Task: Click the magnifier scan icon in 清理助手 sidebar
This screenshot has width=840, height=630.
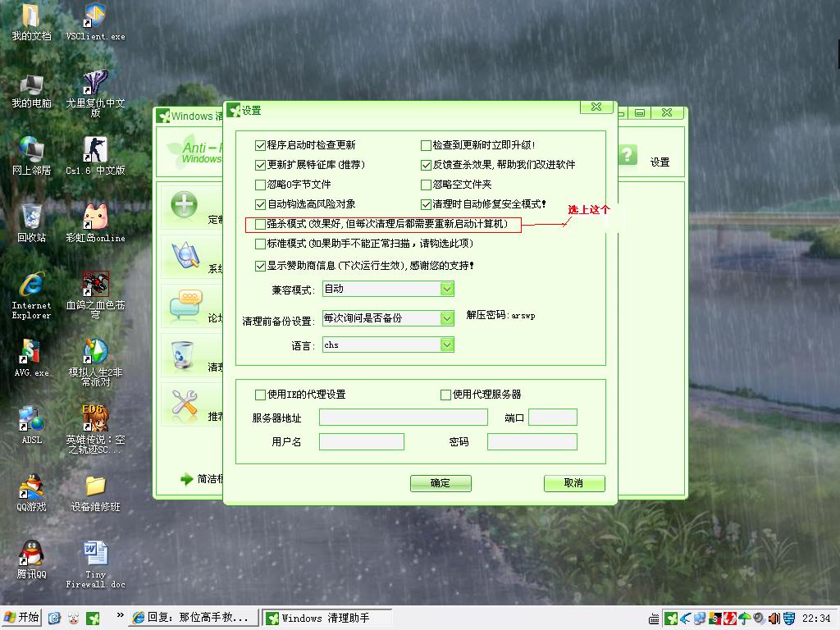Action: [x=185, y=256]
